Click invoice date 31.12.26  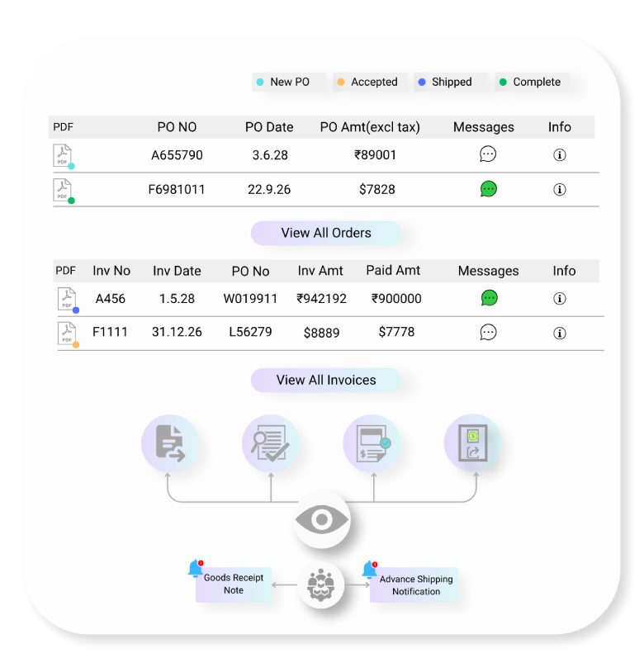(177, 332)
